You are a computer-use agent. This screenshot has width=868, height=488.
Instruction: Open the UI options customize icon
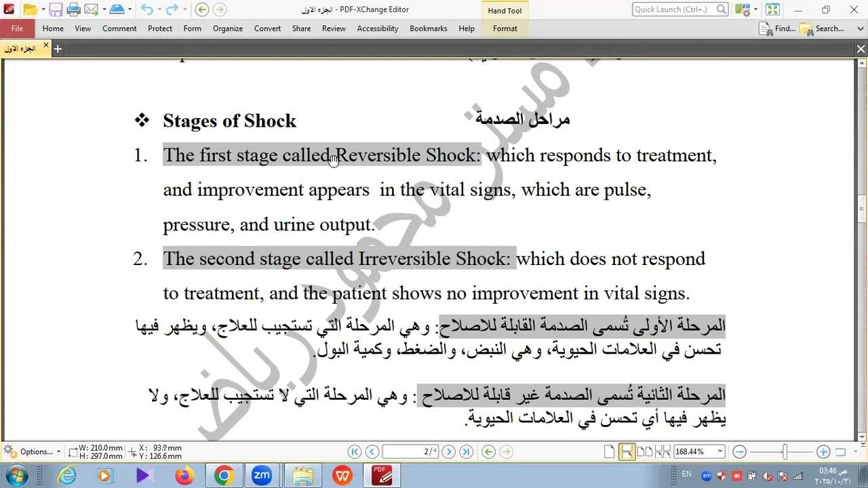[x=743, y=9]
